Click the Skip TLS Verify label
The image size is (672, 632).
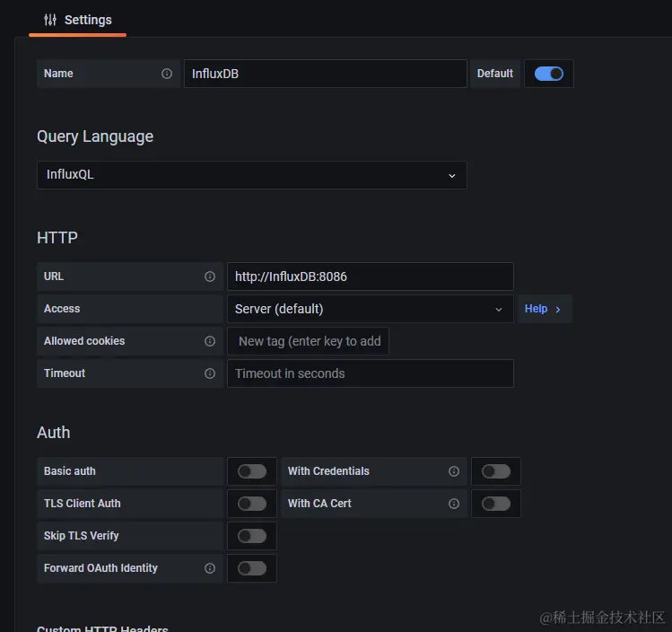pos(82,536)
